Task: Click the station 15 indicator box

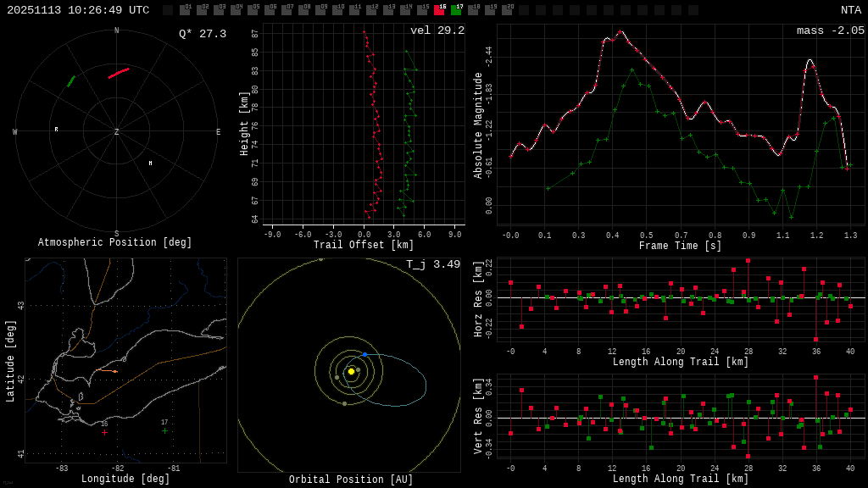Action: pos(422,9)
